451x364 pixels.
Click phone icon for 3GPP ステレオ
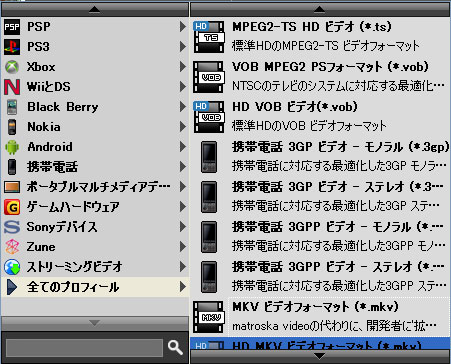(209, 277)
